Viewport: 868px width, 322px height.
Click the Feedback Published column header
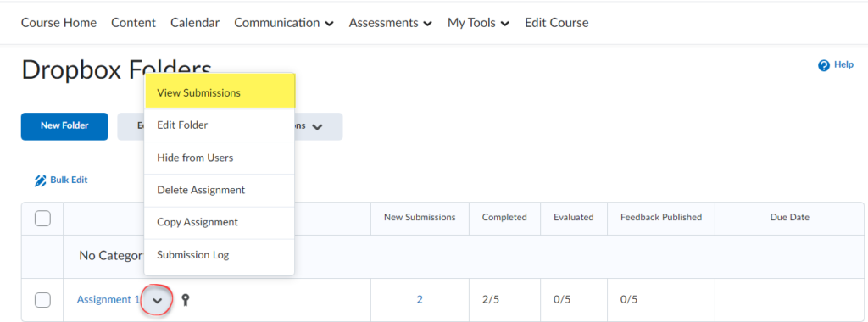click(661, 218)
